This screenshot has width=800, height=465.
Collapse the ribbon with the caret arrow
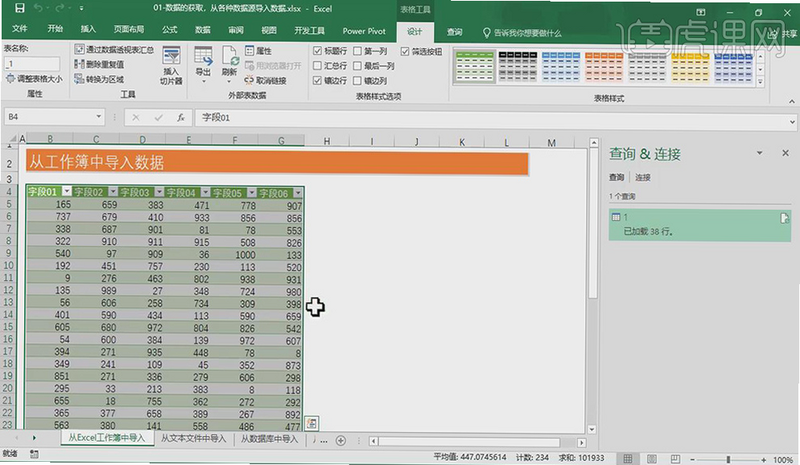pos(791,101)
